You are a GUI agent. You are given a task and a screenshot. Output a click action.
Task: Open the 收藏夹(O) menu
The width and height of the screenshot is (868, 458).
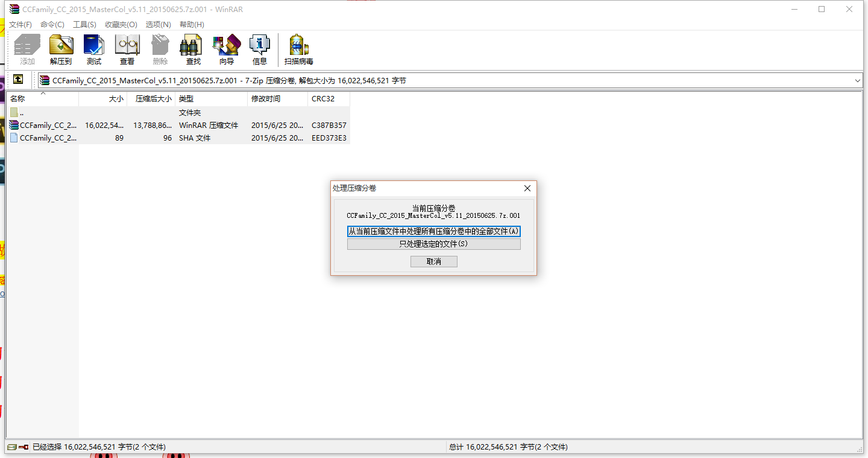coord(121,25)
